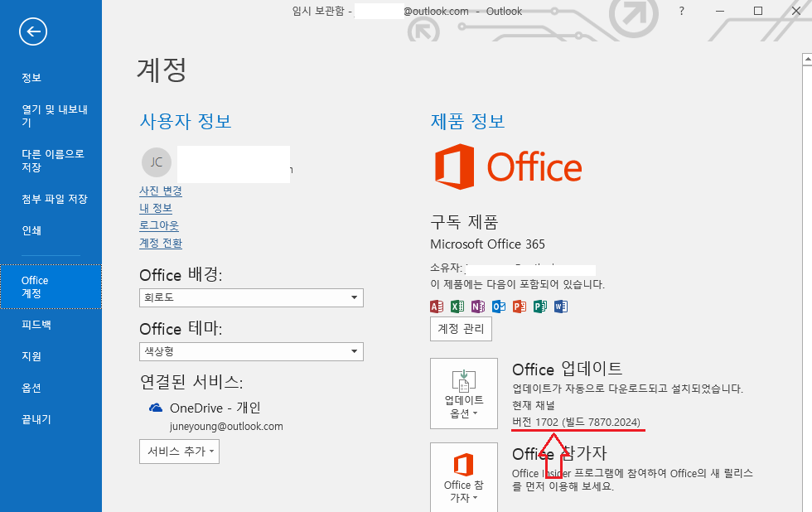Viewport: 812px width, 512px height.
Task: Click the scrollbar up arrow
Action: (x=807, y=60)
